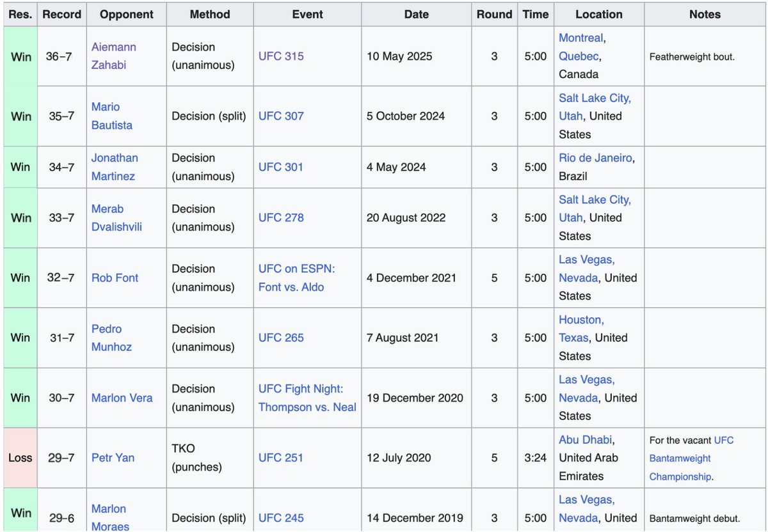
Task: Click the 'Featherweight bout.' note
Action: click(x=692, y=57)
